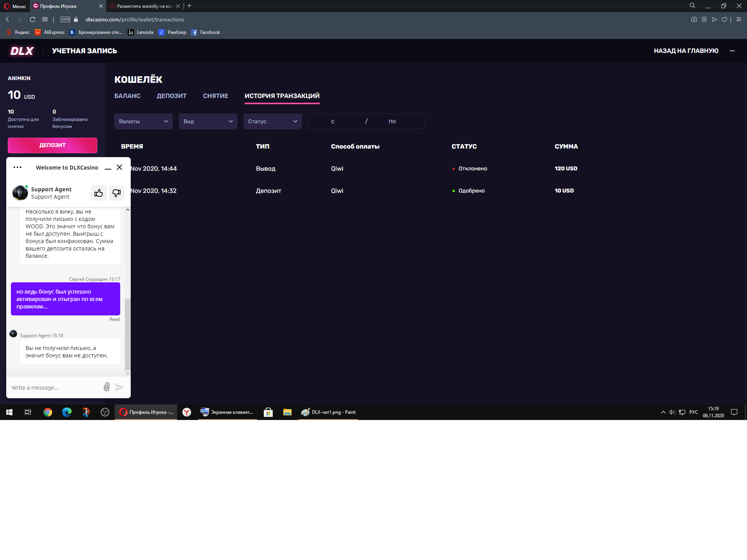The width and height of the screenshot is (747, 560).
Task: Toggle the VPN badge in address bar
Action: (x=65, y=19)
